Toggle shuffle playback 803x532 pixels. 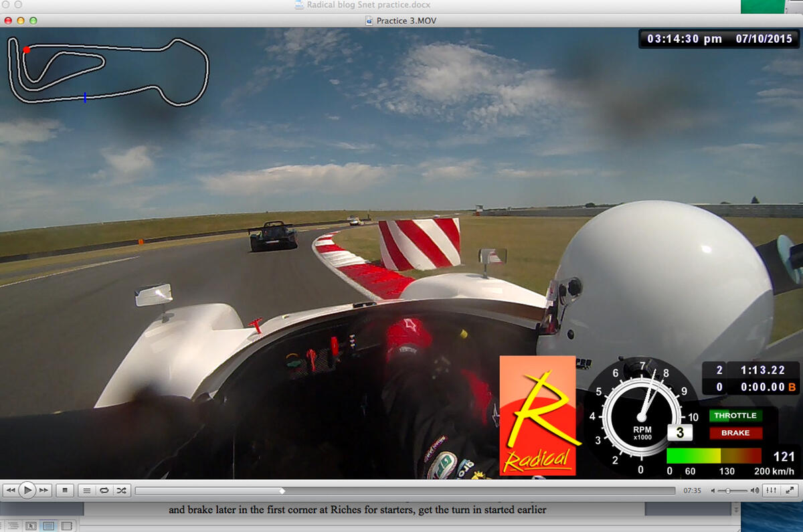(121, 491)
